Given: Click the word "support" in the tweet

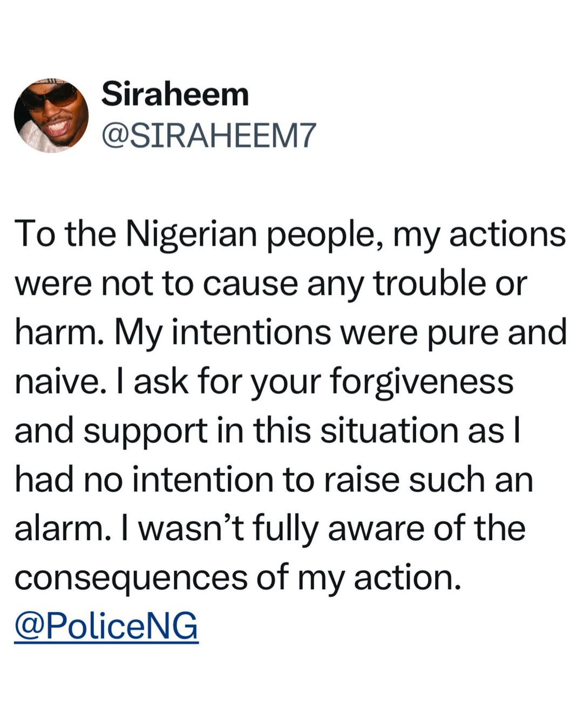Looking at the screenshot, I should (x=146, y=431).
